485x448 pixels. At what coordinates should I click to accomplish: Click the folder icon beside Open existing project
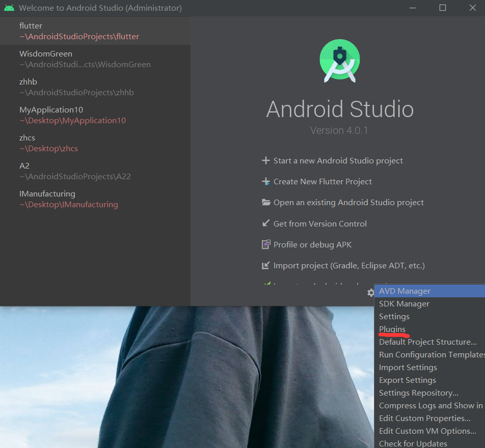[266, 202]
